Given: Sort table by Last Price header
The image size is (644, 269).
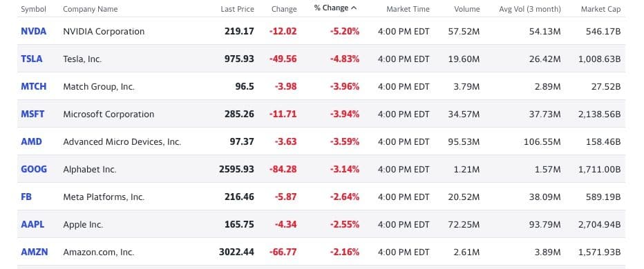Looking at the screenshot, I should pyautogui.click(x=238, y=9).
